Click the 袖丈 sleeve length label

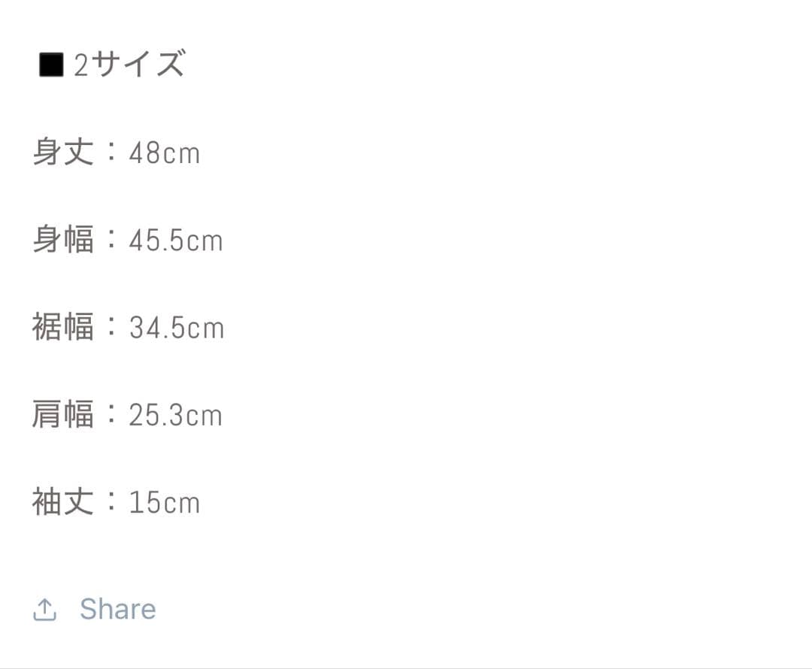click(63, 501)
